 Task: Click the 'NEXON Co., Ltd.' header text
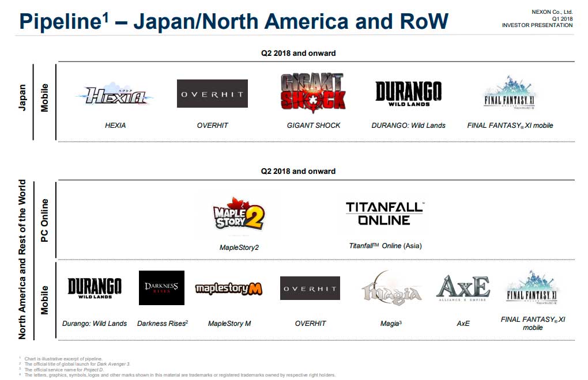pyautogui.click(x=552, y=12)
